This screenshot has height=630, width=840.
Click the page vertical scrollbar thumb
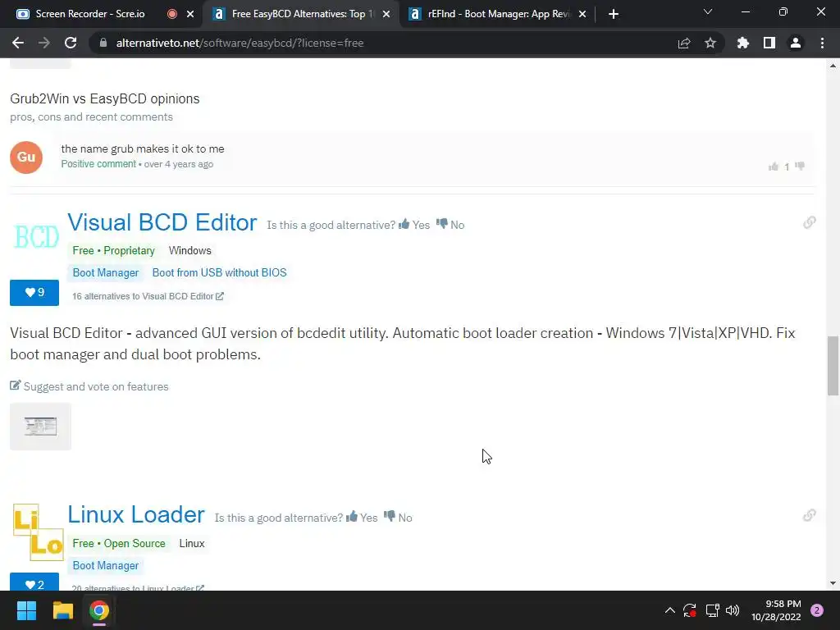833,366
